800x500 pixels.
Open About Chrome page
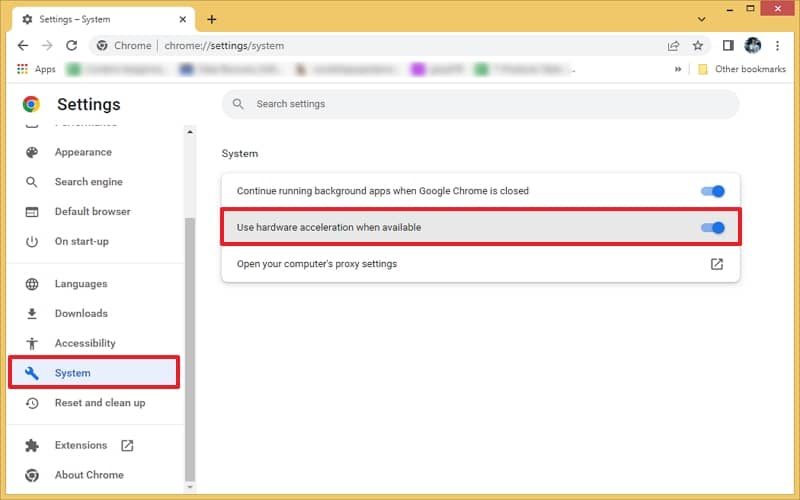click(89, 475)
